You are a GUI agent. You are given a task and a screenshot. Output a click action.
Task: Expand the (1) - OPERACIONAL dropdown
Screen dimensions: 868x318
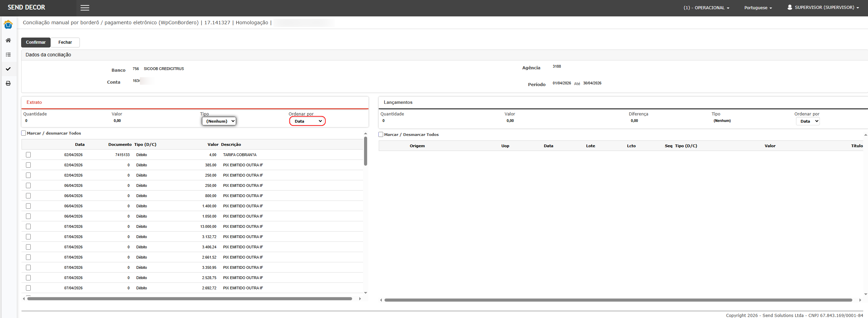click(x=707, y=8)
